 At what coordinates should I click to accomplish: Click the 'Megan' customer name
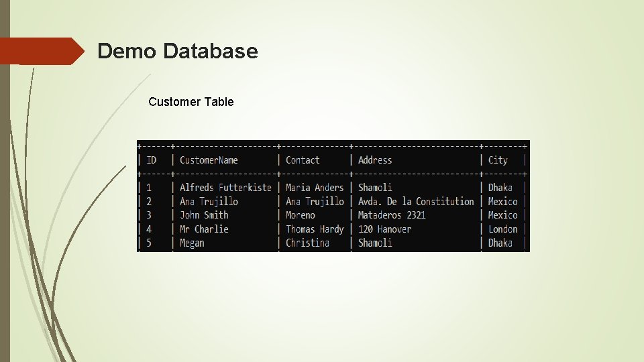point(192,243)
